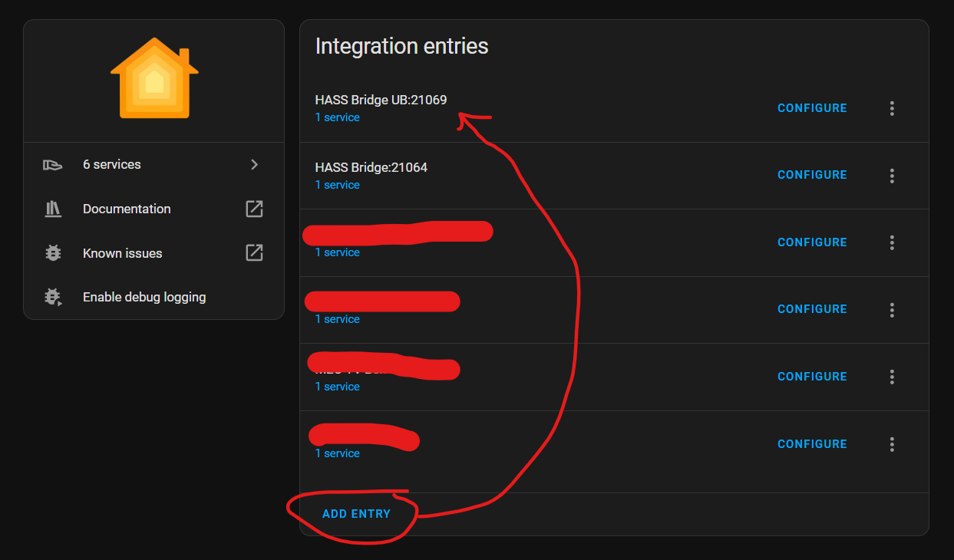Open the three-dot menu for HASS Bridge UB:21069
The width and height of the screenshot is (954, 560).
[892, 108]
